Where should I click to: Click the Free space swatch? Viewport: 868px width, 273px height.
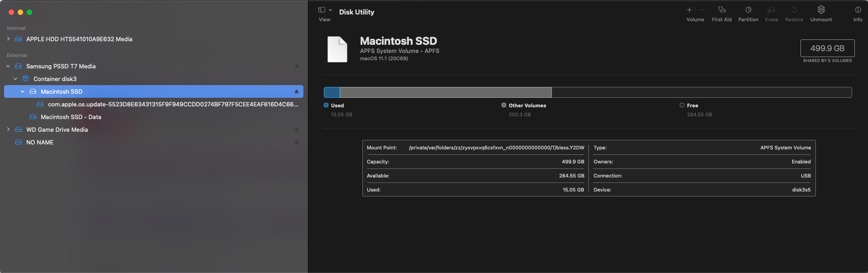(x=682, y=105)
